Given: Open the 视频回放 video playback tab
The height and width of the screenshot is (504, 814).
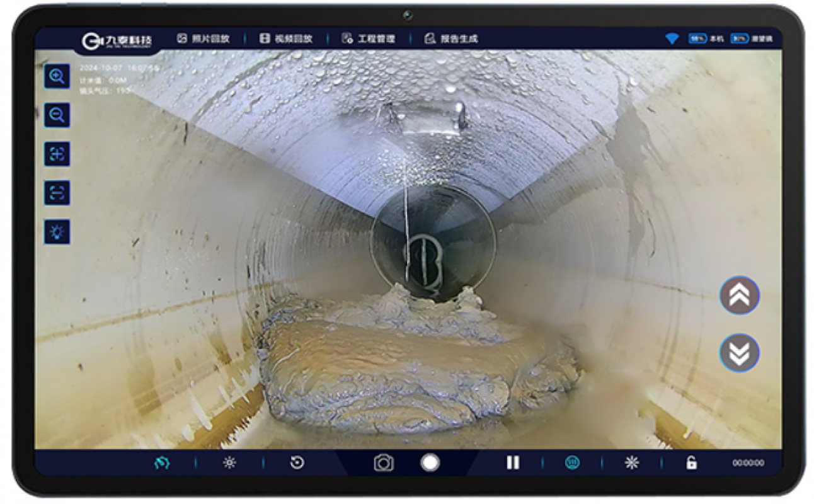Looking at the screenshot, I should tap(286, 38).
